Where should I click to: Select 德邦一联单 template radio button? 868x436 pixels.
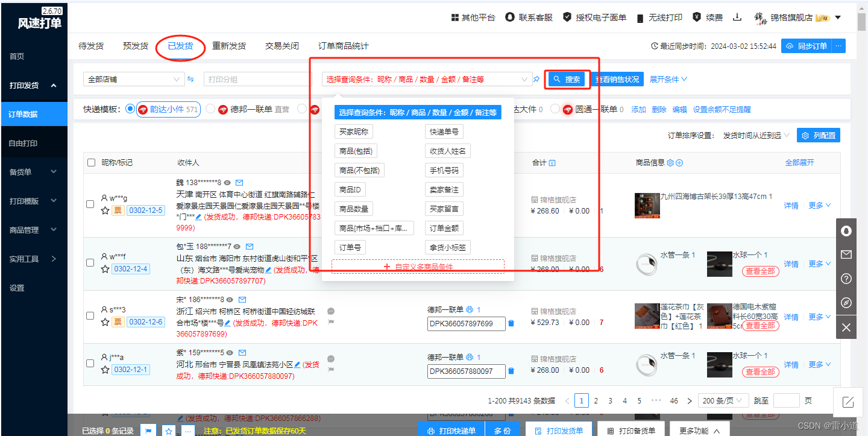tap(210, 110)
